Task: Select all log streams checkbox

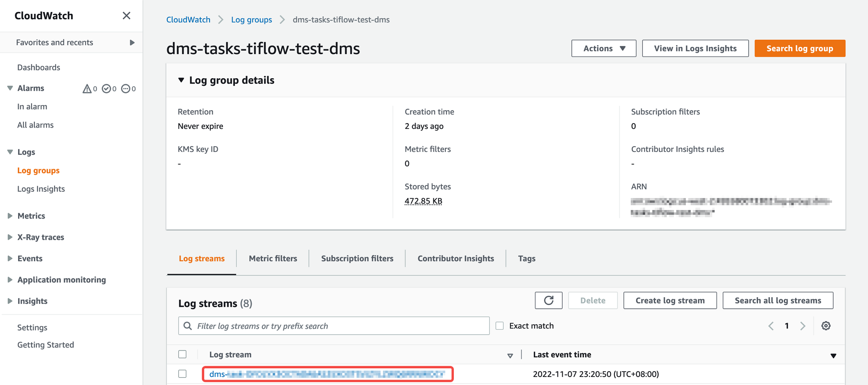Action: (x=183, y=354)
